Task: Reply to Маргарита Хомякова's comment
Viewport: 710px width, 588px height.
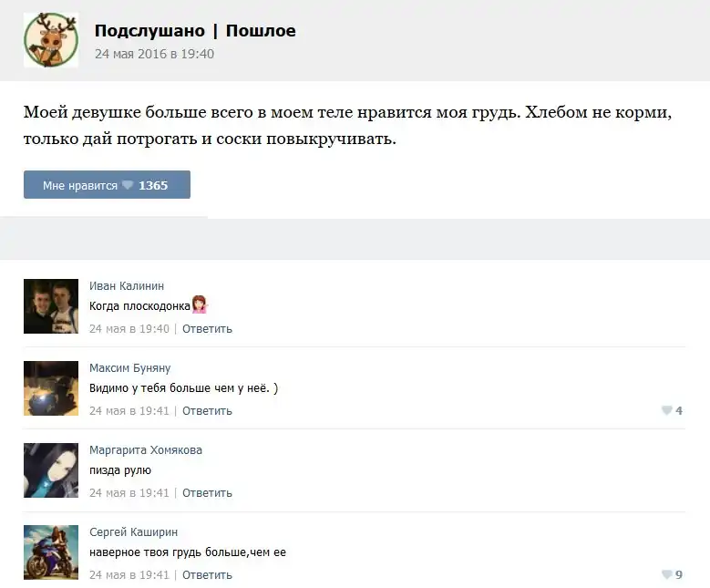Action: [x=207, y=493]
